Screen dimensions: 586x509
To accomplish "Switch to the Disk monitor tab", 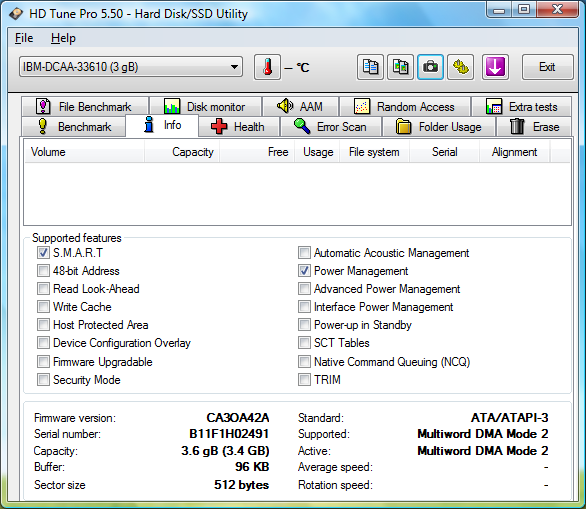I will tap(206, 107).
